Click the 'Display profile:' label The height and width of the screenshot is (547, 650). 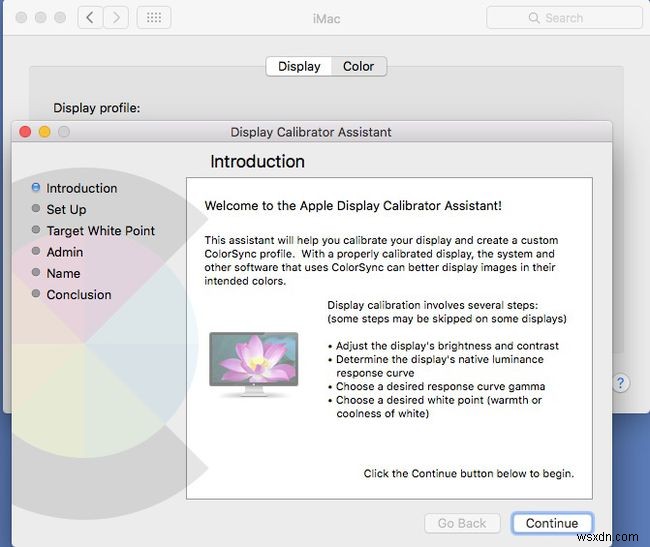click(97, 108)
